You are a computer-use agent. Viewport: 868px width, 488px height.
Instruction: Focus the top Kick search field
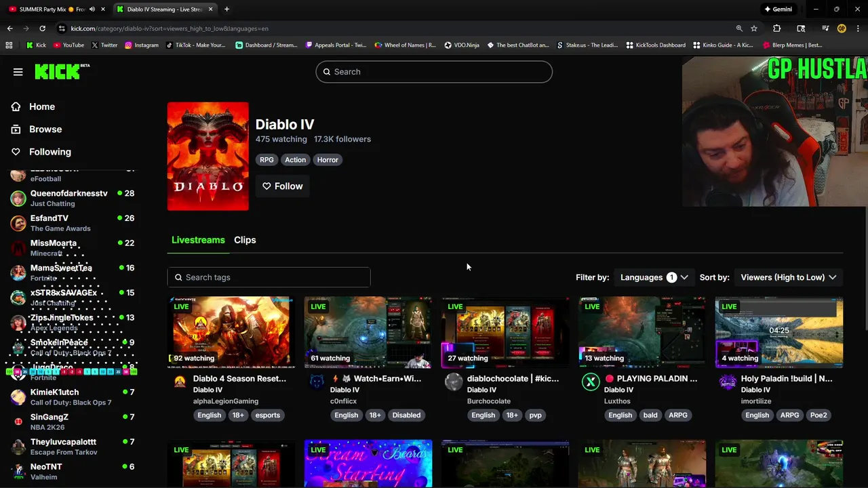click(x=434, y=72)
